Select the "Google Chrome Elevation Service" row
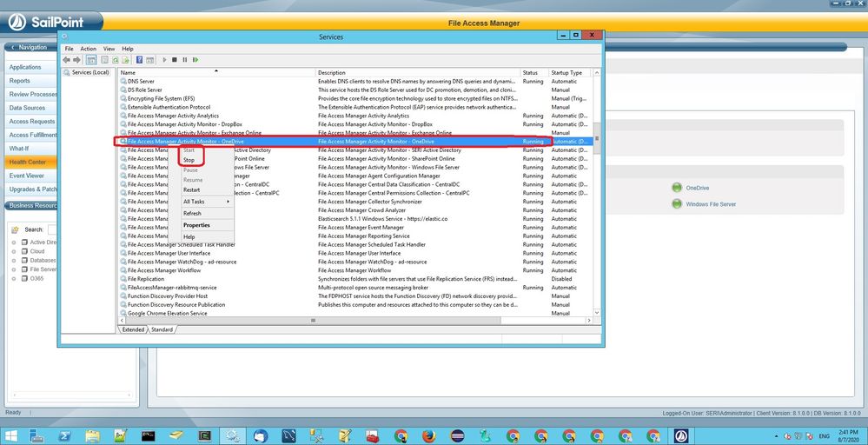 (355, 313)
